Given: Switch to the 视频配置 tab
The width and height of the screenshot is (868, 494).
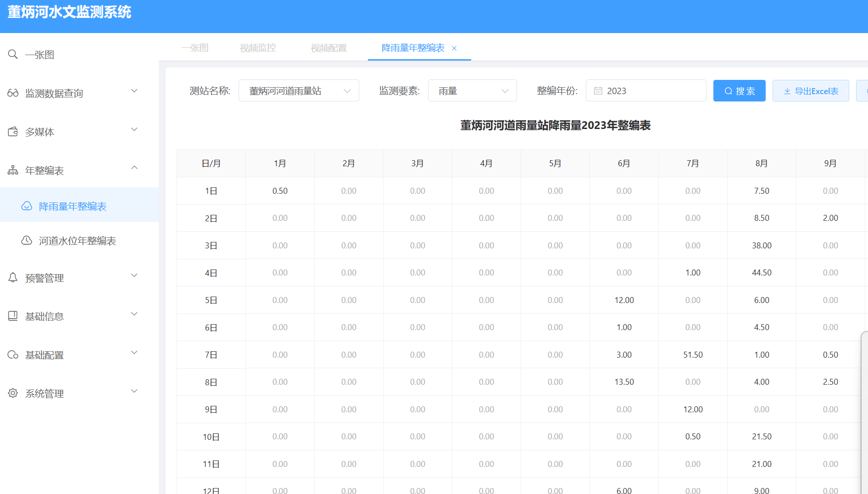Looking at the screenshot, I should 328,48.
